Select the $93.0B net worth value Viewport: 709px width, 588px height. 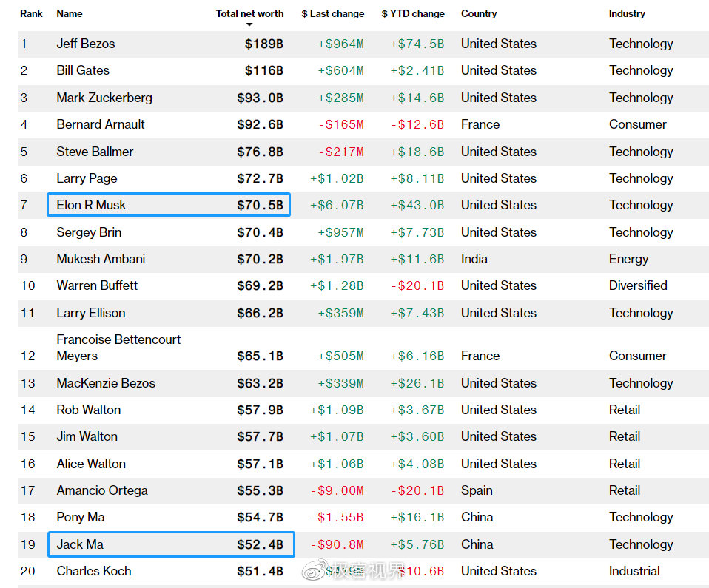tap(260, 98)
